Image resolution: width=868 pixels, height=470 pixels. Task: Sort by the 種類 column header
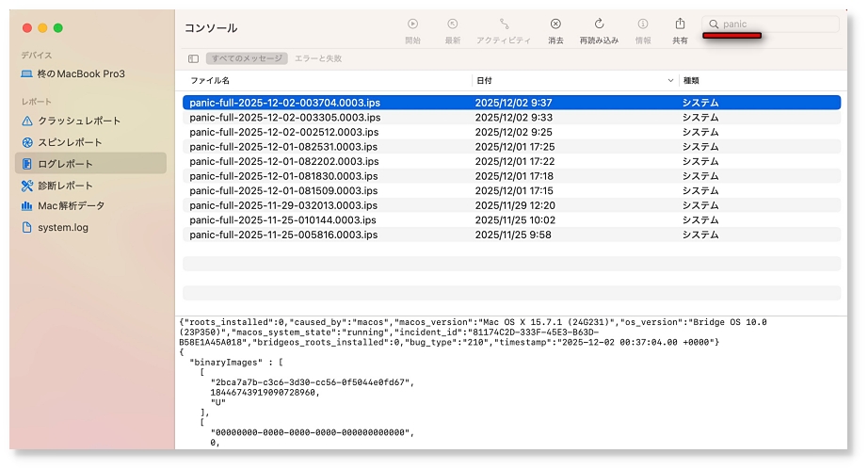click(x=691, y=81)
